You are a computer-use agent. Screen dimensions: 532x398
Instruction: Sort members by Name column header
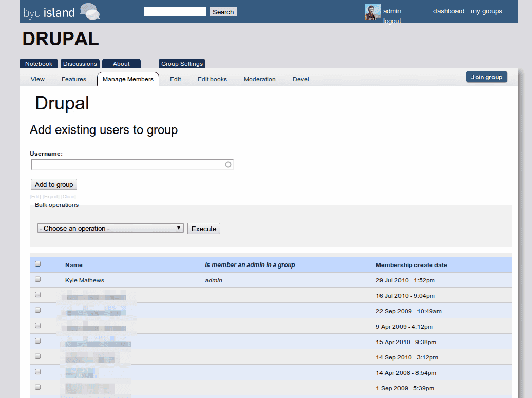[x=73, y=265]
